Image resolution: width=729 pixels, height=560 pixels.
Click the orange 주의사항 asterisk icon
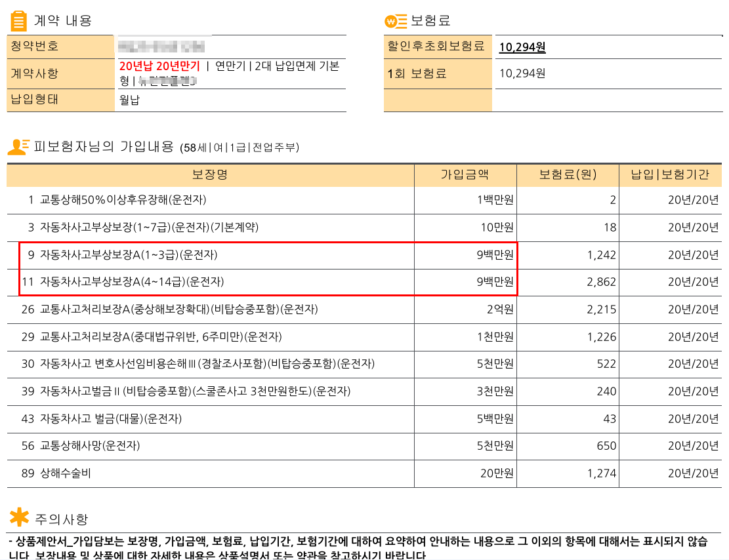pyautogui.click(x=19, y=517)
